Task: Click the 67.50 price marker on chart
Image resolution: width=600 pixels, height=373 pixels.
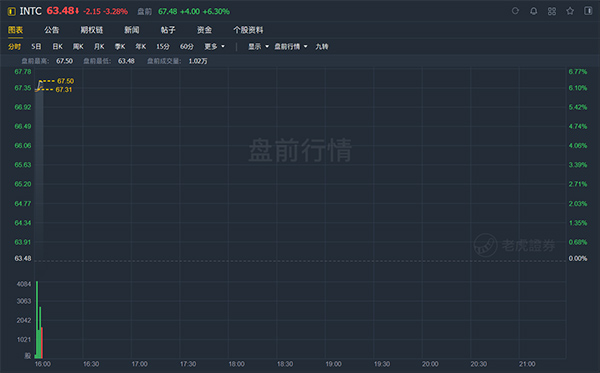Action: point(65,81)
